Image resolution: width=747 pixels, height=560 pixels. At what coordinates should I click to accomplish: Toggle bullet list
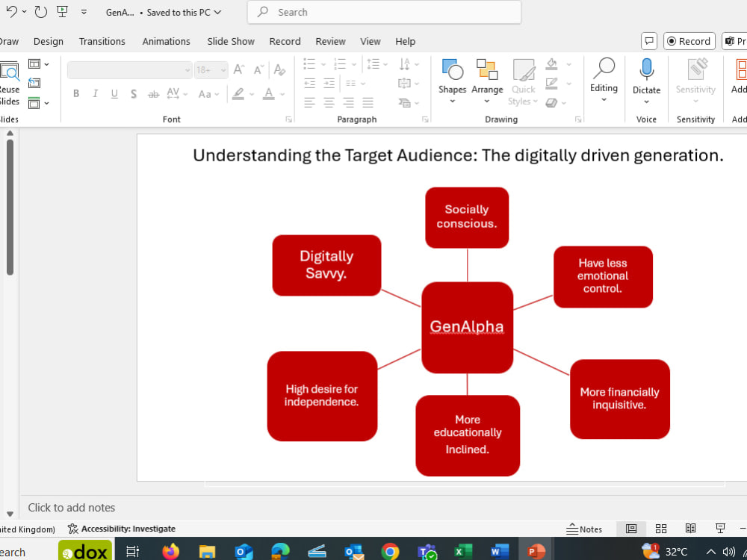310,63
